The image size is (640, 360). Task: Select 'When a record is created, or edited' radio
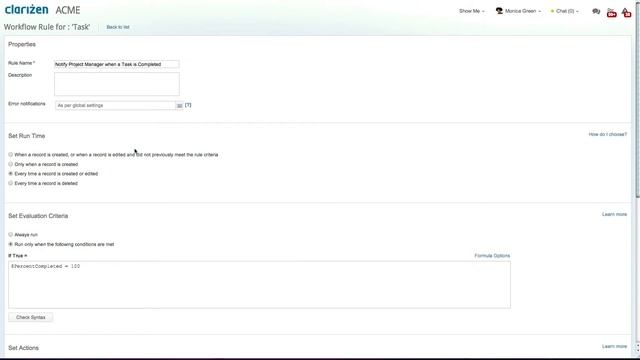pyautogui.click(x=11, y=155)
